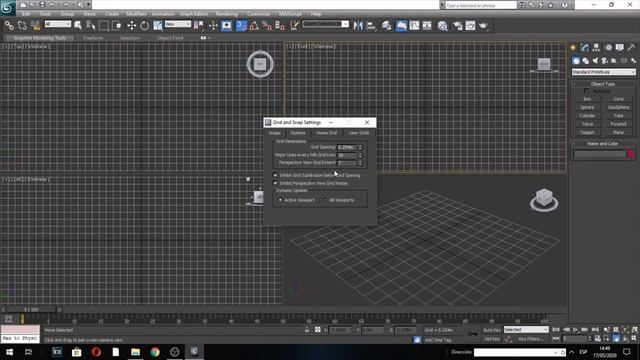Click the Sphere primitive button
The width and height of the screenshot is (640, 360).
587,107
